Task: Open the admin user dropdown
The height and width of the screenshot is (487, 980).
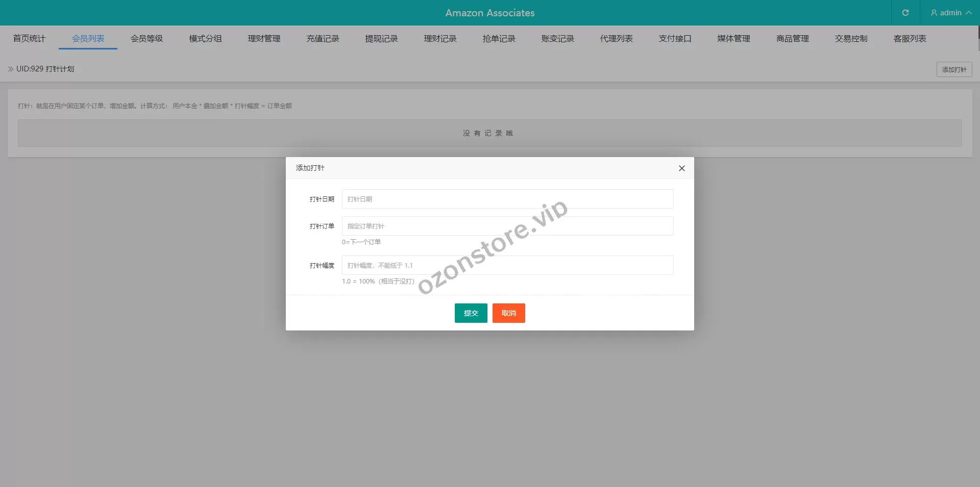Action: [950, 13]
